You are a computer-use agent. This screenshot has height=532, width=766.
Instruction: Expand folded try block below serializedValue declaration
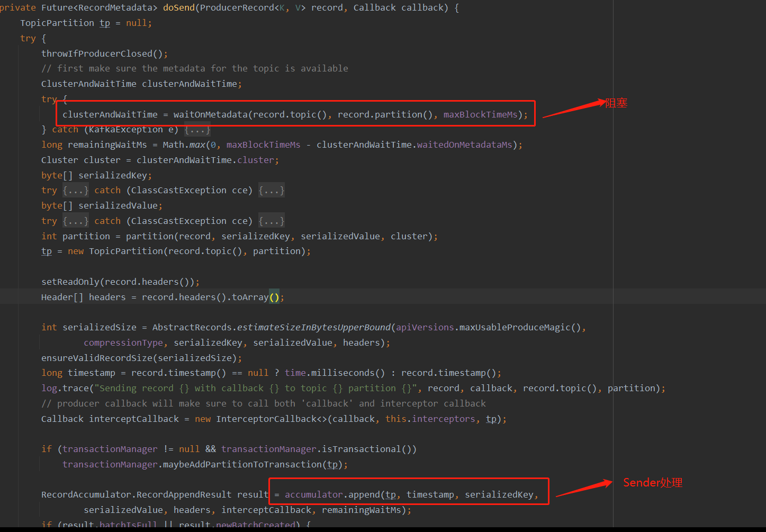pyautogui.click(x=75, y=221)
